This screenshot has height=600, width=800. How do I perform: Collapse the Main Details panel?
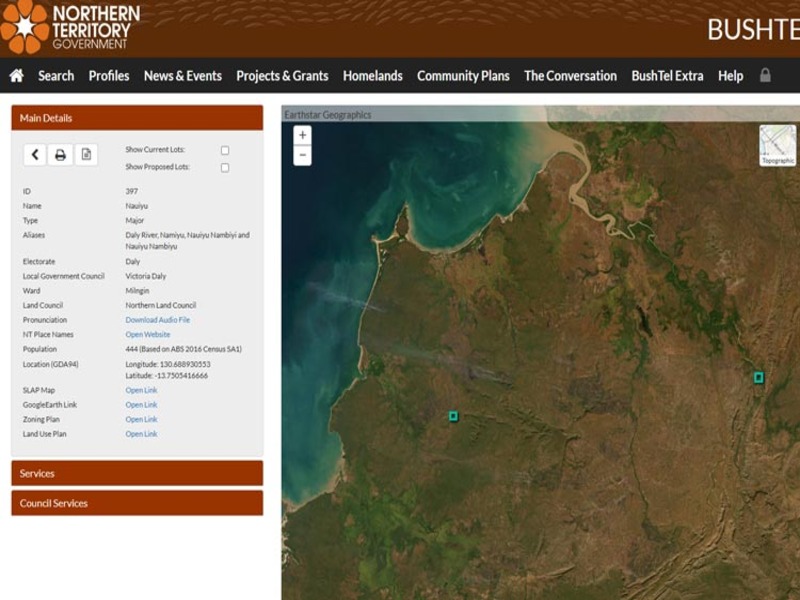[137, 118]
